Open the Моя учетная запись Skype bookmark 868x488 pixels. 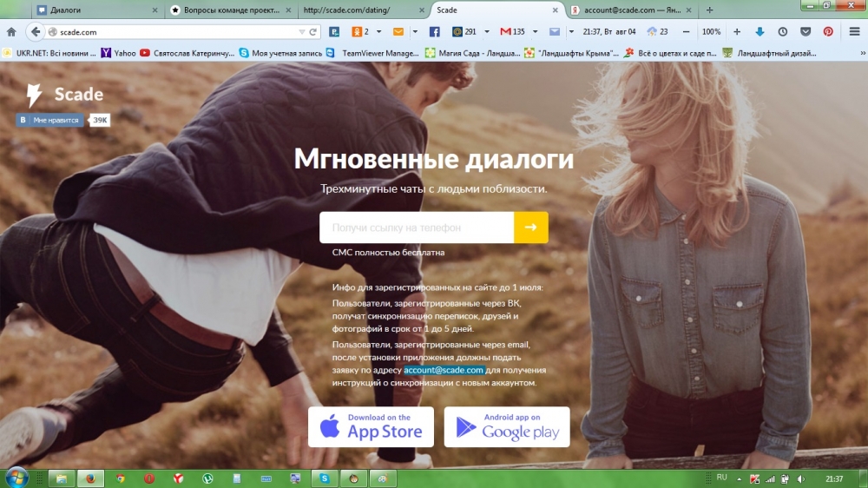pos(280,53)
